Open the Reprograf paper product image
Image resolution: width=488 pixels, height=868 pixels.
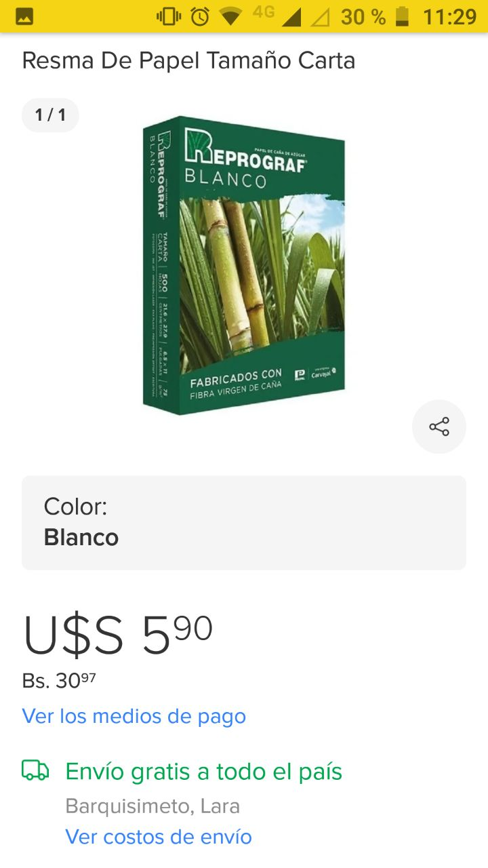coord(244,265)
